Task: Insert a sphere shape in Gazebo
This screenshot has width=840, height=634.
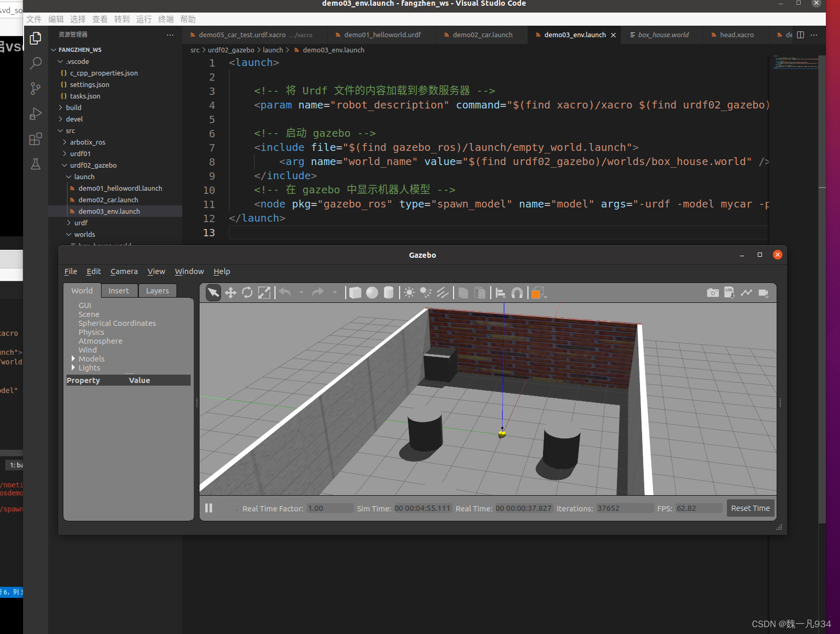Action: (372, 292)
